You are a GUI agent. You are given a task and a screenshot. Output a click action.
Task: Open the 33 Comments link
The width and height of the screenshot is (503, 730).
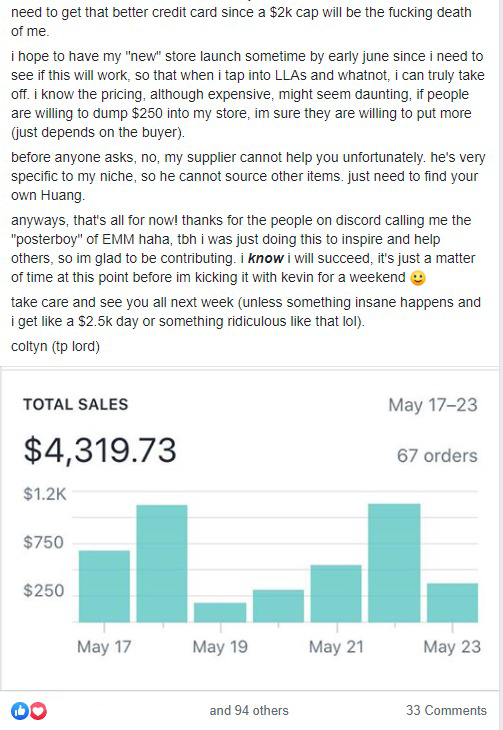pos(446,710)
